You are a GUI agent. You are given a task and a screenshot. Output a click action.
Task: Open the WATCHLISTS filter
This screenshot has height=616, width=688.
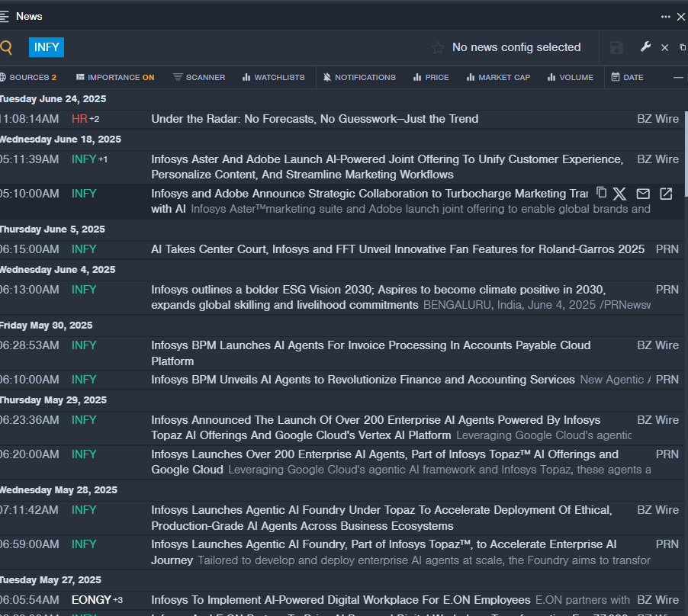click(x=273, y=77)
